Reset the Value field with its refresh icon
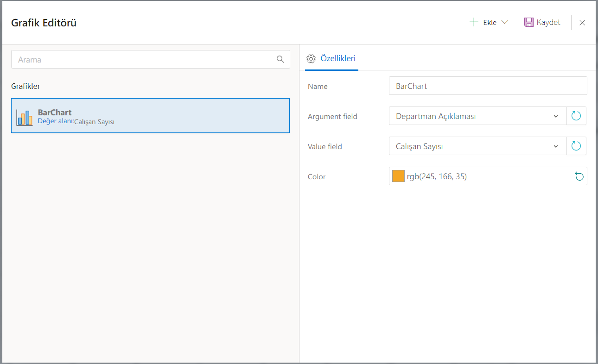The height and width of the screenshot is (364, 598). coord(576,146)
